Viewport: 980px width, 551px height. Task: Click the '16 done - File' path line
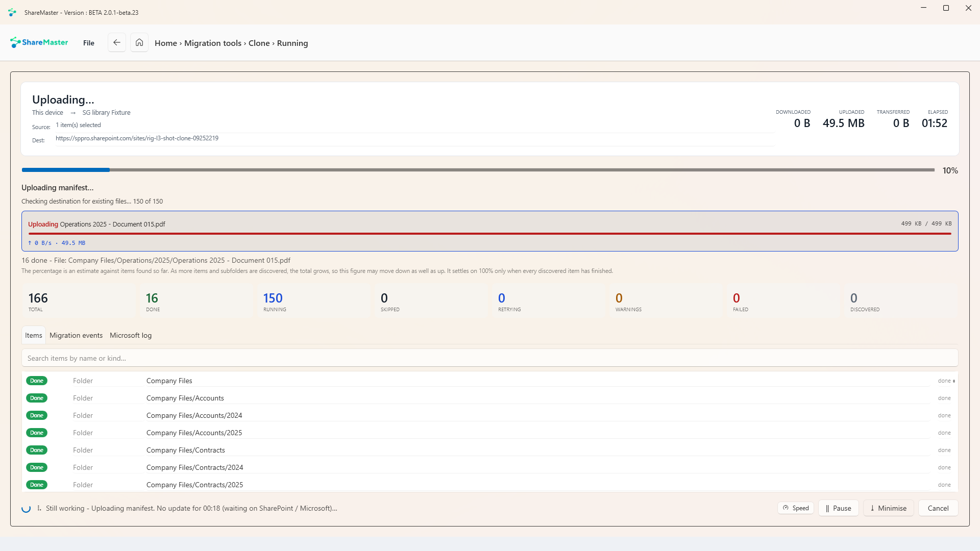point(156,260)
